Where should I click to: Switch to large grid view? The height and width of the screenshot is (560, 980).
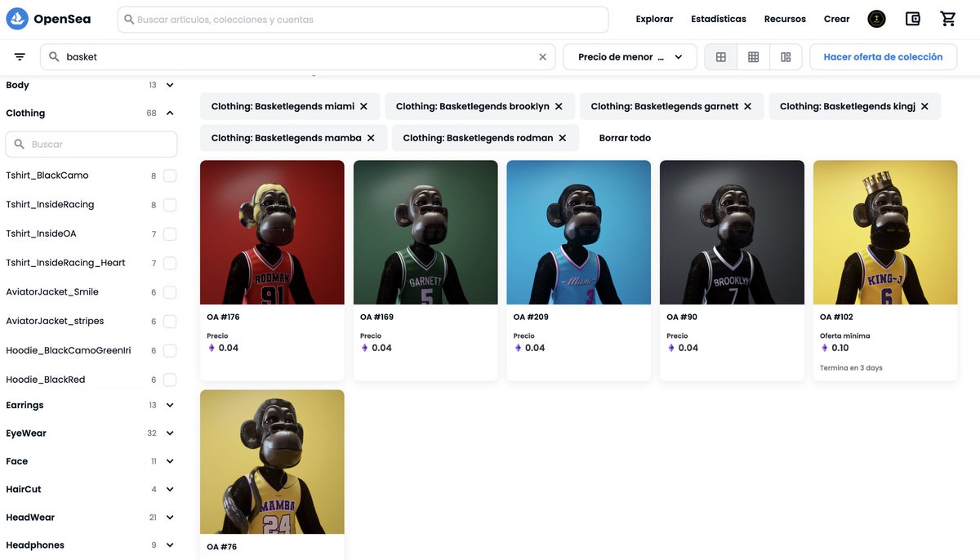(x=721, y=57)
